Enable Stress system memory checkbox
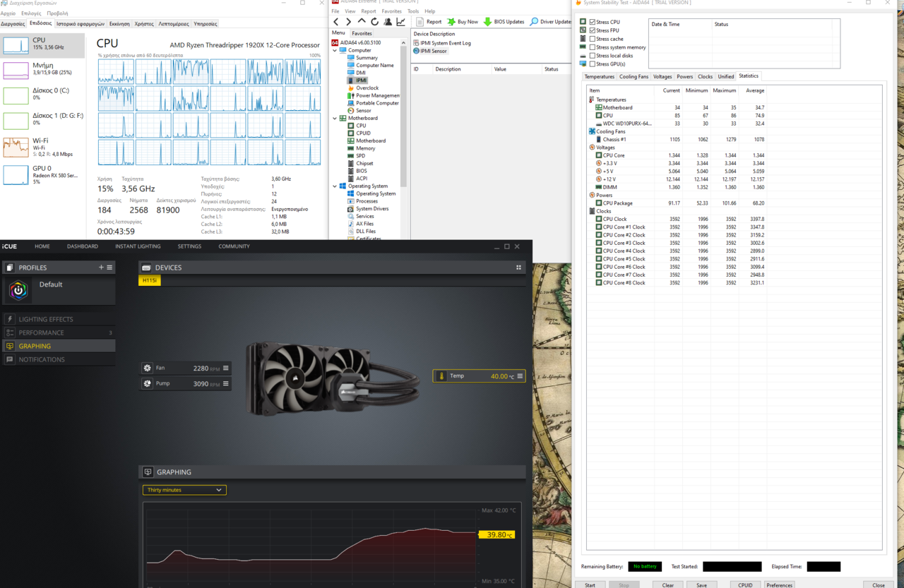904x588 pixels. point(592,47)
